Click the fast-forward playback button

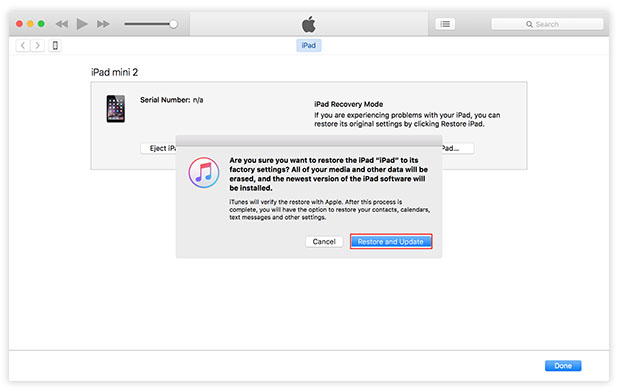(x=103, y=24)
